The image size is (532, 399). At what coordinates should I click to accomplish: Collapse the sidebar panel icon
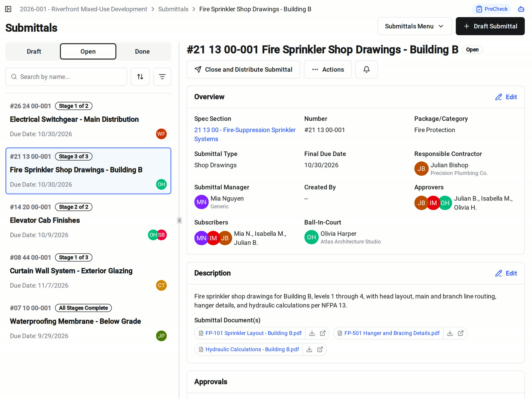click(8, 9)
